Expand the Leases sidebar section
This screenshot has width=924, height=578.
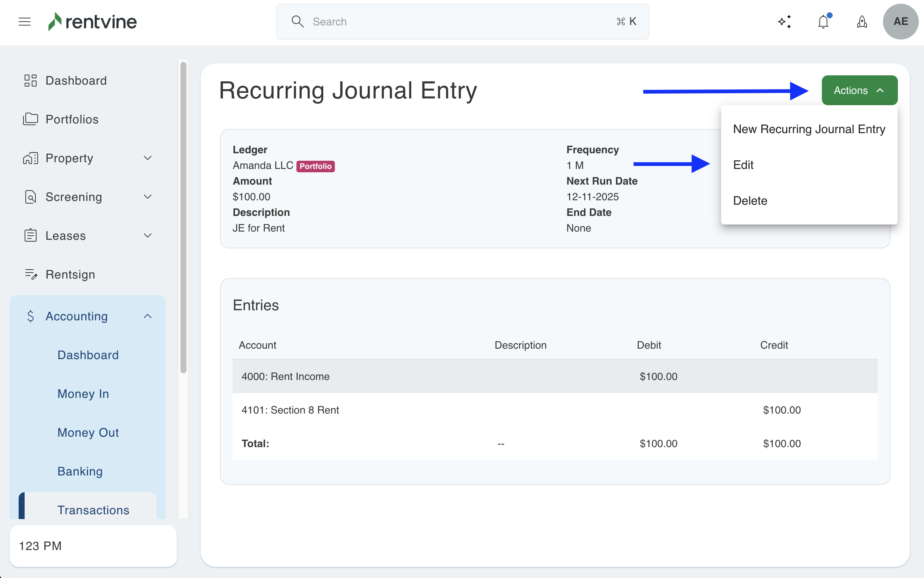pos(148,235)
